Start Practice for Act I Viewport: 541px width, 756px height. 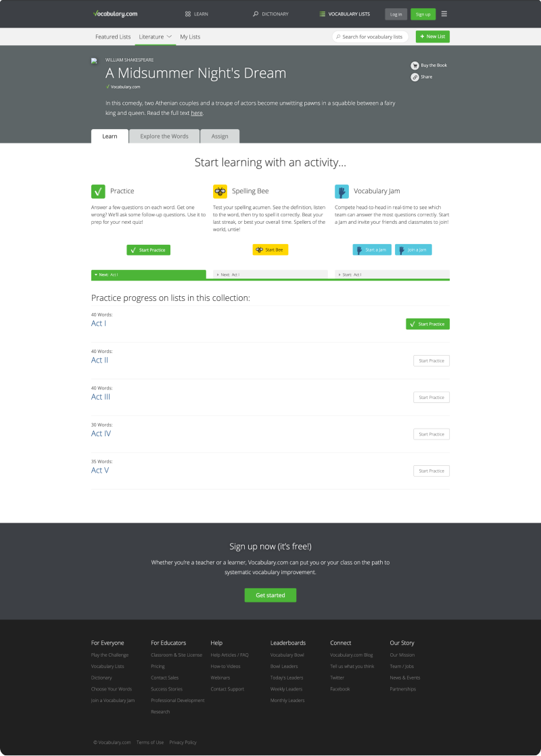click(x=427, y=324)
